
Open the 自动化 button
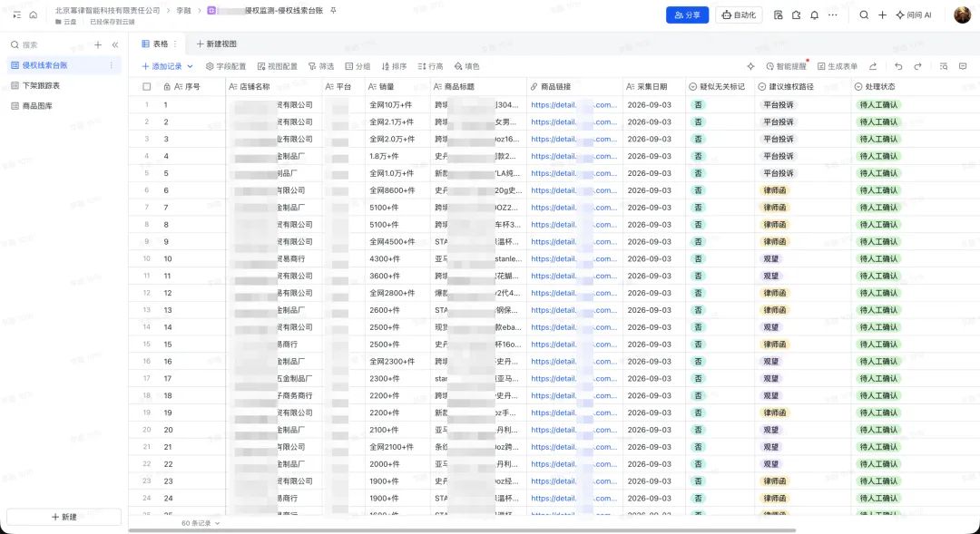(739, 15)
